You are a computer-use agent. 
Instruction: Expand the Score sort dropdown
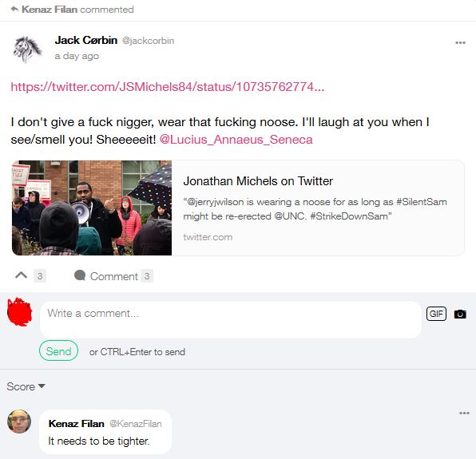tap(26, 386)
